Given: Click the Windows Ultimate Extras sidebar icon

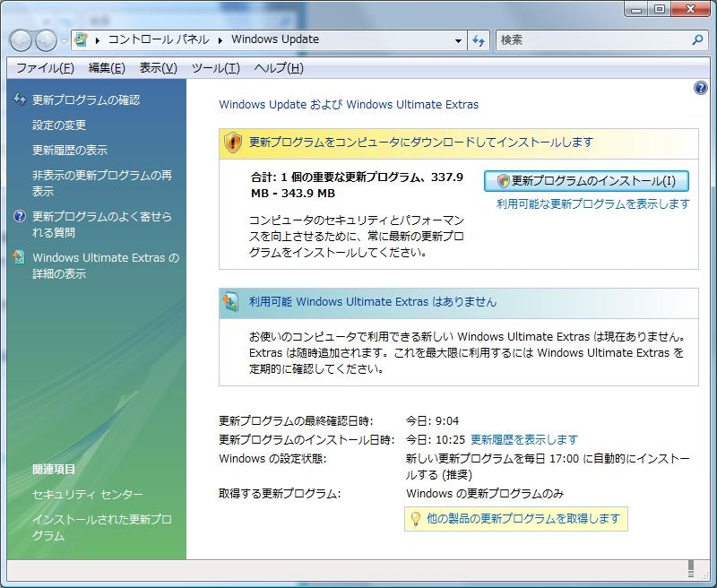Looking at the screenshot, I should coord(19,257).
